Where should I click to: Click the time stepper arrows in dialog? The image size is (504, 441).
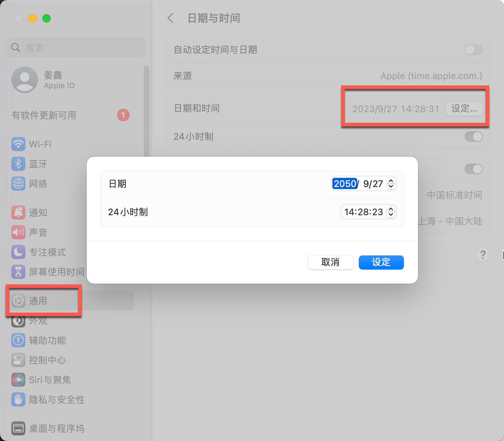[391, 212]
